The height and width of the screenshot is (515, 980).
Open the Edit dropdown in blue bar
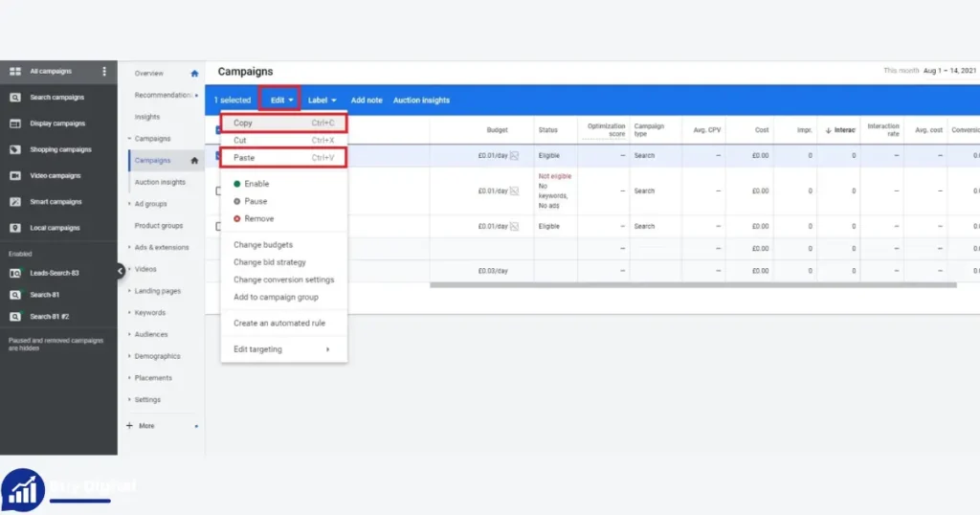280,100
